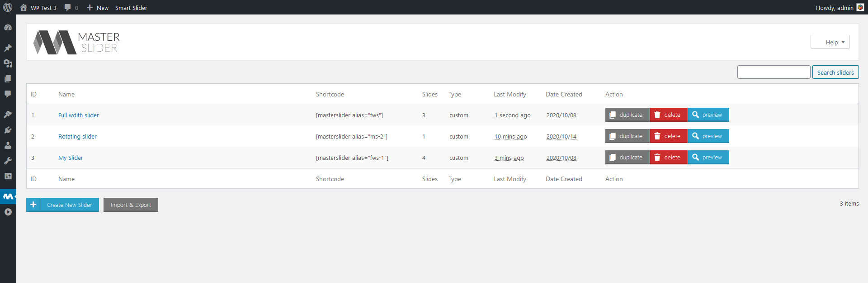The height and width of the screenshot is (283, 868).
Task: Open the Full wdith slider link
Action: (79, 115)
